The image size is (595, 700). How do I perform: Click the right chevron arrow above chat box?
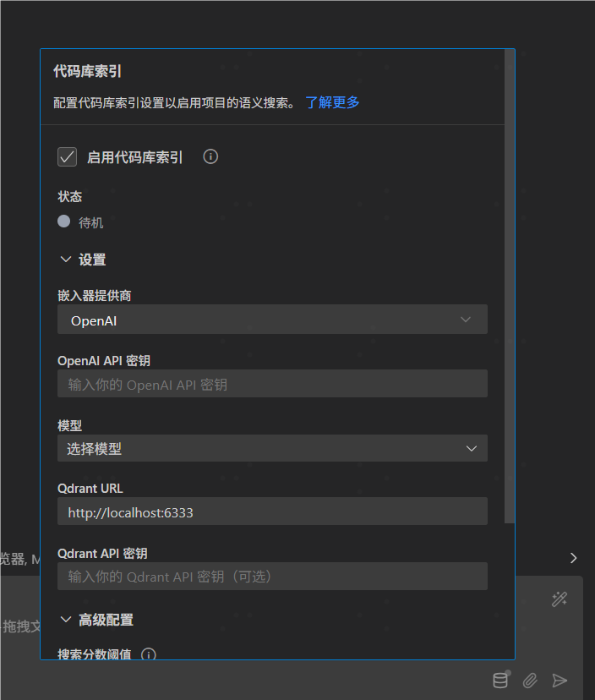pos(574,558)
